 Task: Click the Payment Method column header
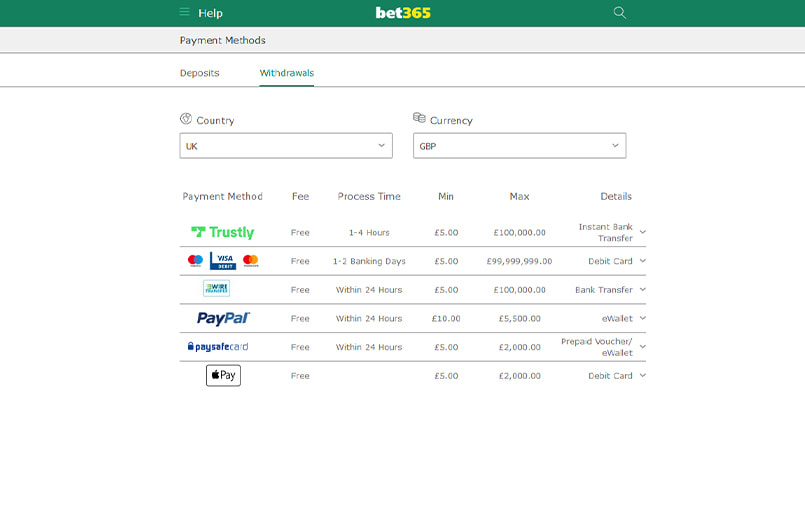[222, 196]
